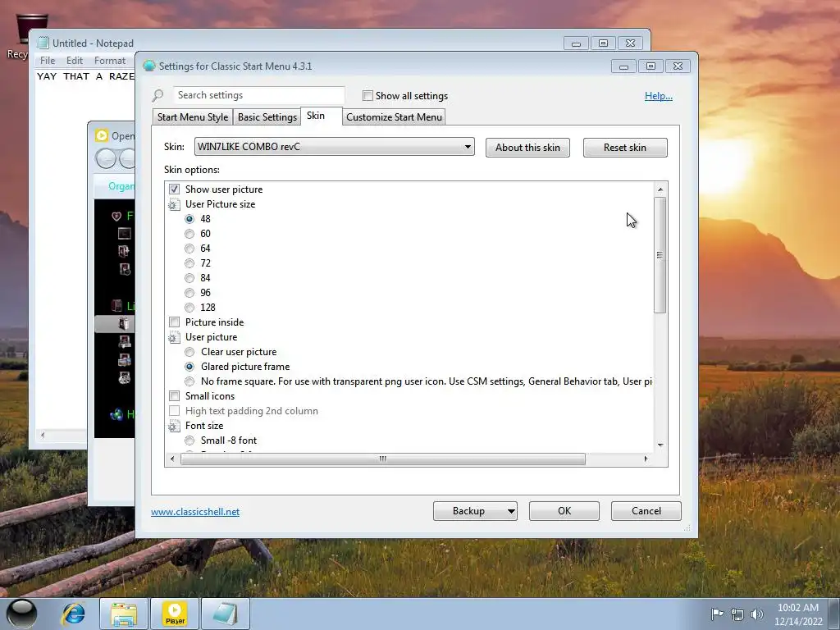Click User Picture size gear icon
The image size is (840, 630).
174,204
